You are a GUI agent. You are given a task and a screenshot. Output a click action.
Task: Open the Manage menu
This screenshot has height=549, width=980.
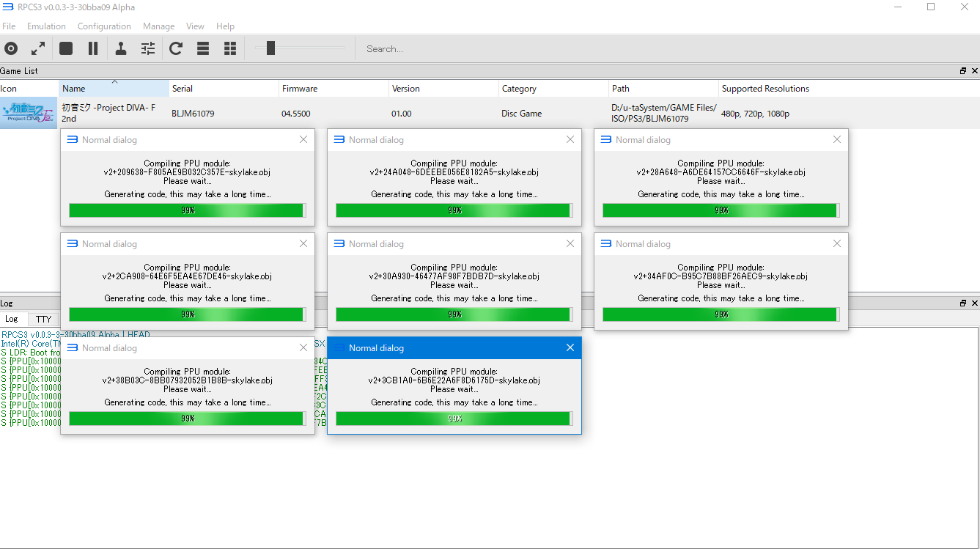pos(158,26)
